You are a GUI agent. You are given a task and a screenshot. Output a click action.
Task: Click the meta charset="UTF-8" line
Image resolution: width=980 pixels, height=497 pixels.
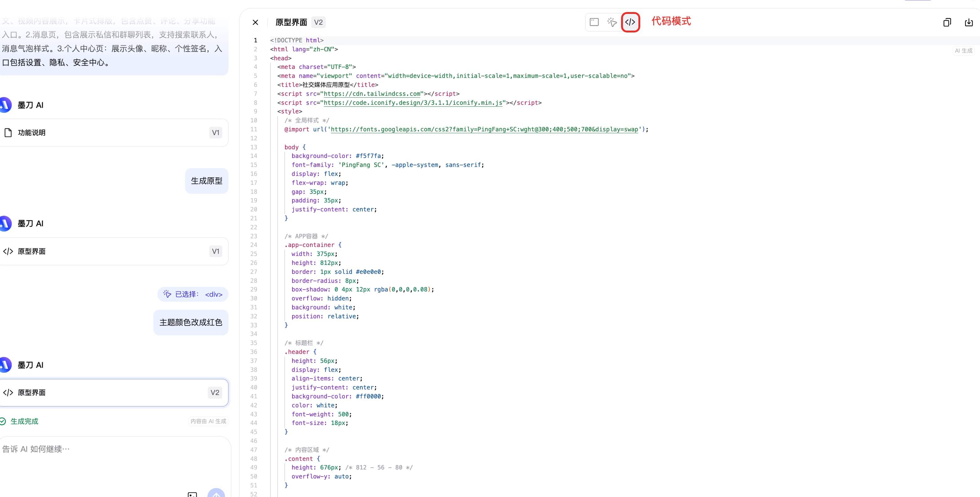pos(317,67)
